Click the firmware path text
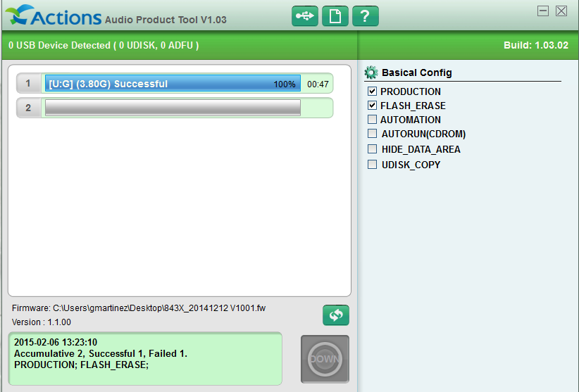 (x=139, y=308)
